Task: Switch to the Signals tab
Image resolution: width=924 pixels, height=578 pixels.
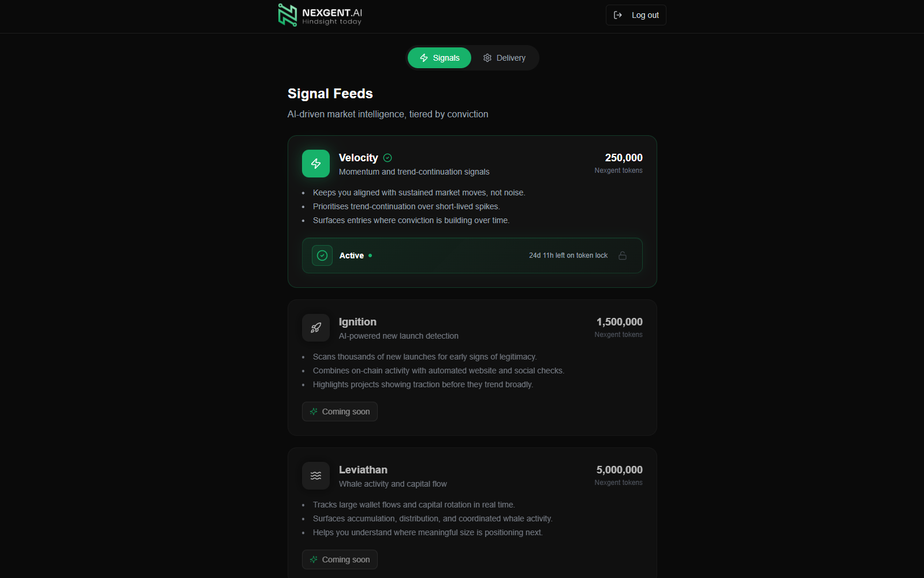Action: click(x=439, y=58)
